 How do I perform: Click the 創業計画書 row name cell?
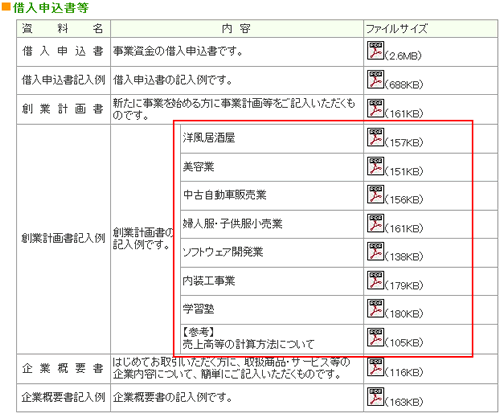coord(63,109)
